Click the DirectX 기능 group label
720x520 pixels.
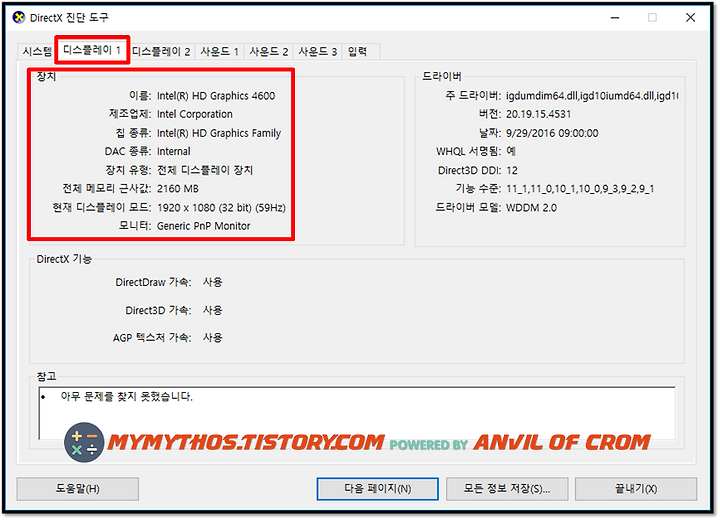pos(64,259)
